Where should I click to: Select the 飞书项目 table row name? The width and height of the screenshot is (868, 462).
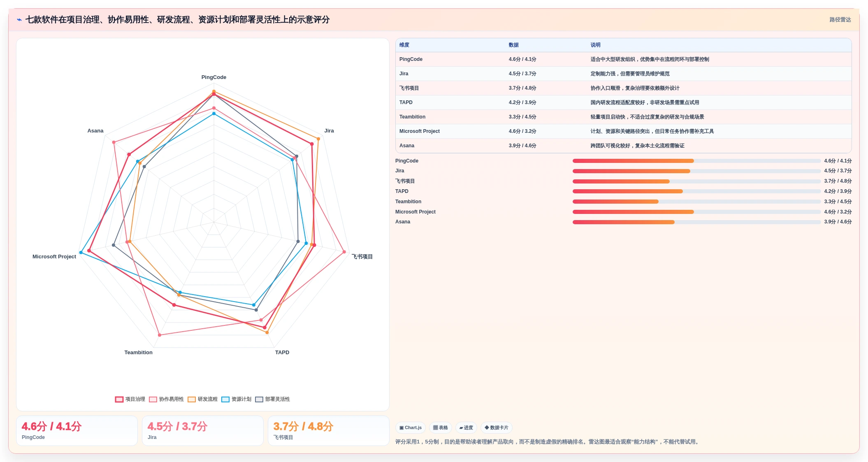[x=409, y=88]
